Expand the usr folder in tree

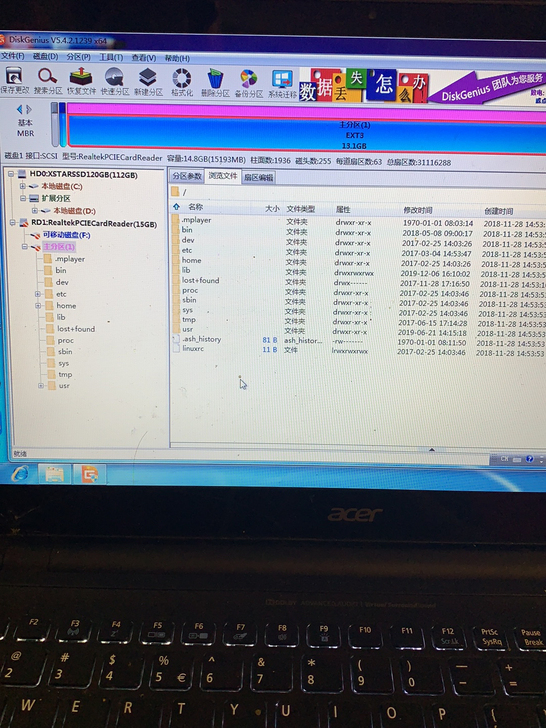[40, 385]
